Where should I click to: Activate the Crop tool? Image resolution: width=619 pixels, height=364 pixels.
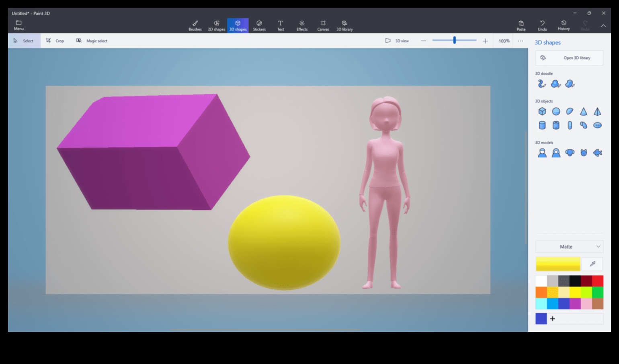55,41
